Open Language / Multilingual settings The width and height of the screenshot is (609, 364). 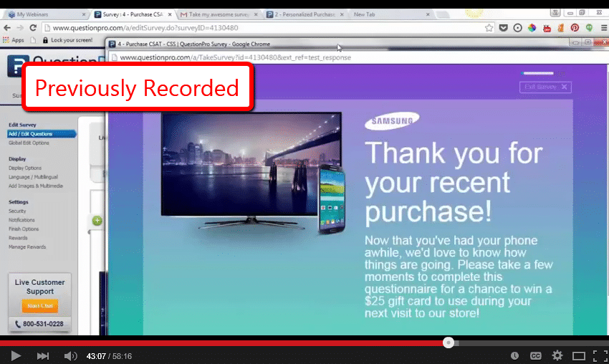coord(33,177)
